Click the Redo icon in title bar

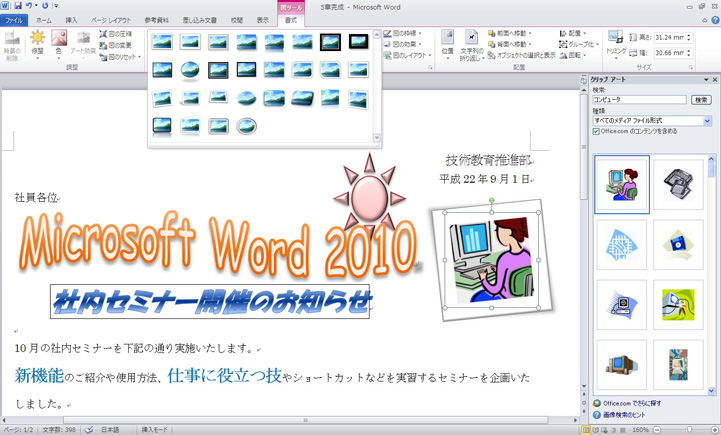(x=45, y=6)
